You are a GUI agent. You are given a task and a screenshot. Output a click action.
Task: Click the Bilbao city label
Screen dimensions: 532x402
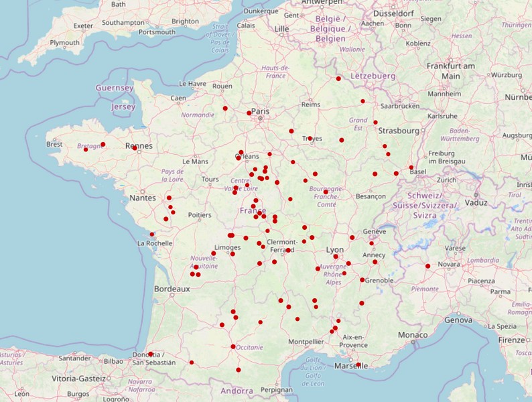pyautogui.click(x=113, y=361)
